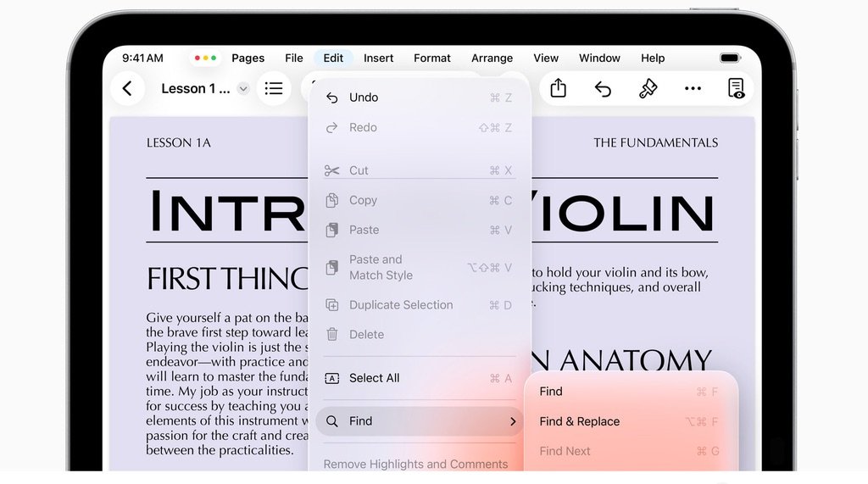Viewport: 868px width, 484px height.
Task: Choose Paste from Edit menu
Action: click(419, 230)
